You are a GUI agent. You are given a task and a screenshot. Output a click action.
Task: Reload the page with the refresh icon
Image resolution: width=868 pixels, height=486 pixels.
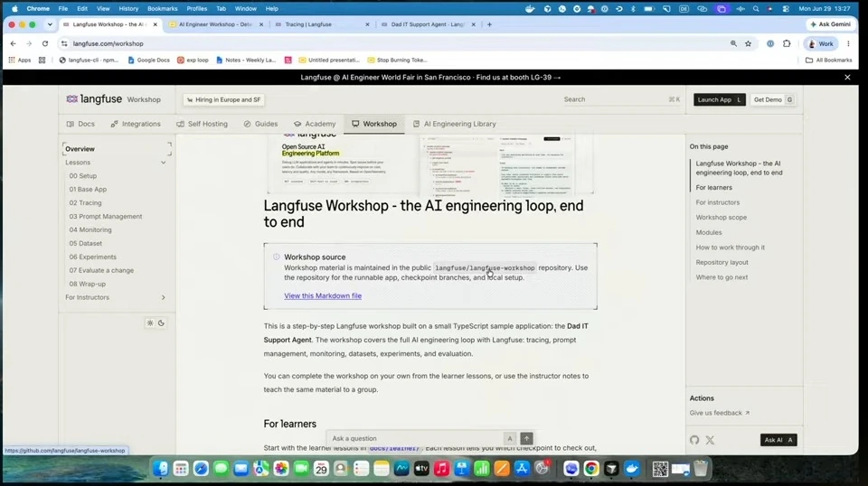(45, 43)
